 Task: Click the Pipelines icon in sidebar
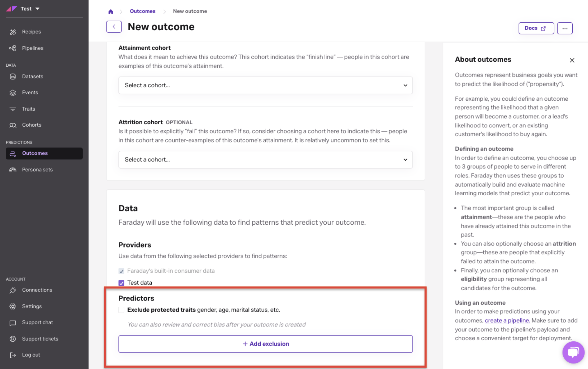[13, 48]
